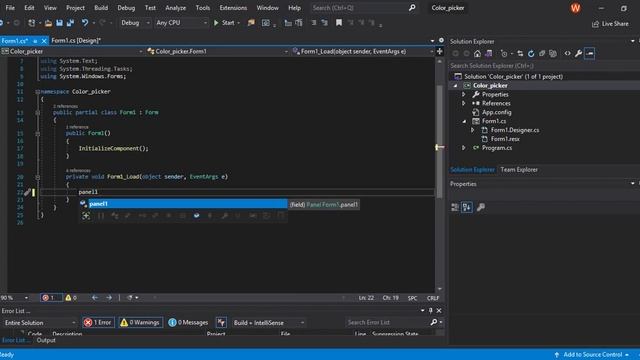Screen dimensions: 640x360
Task: Click the user account avatar W
Action: (x=576, y=8)
